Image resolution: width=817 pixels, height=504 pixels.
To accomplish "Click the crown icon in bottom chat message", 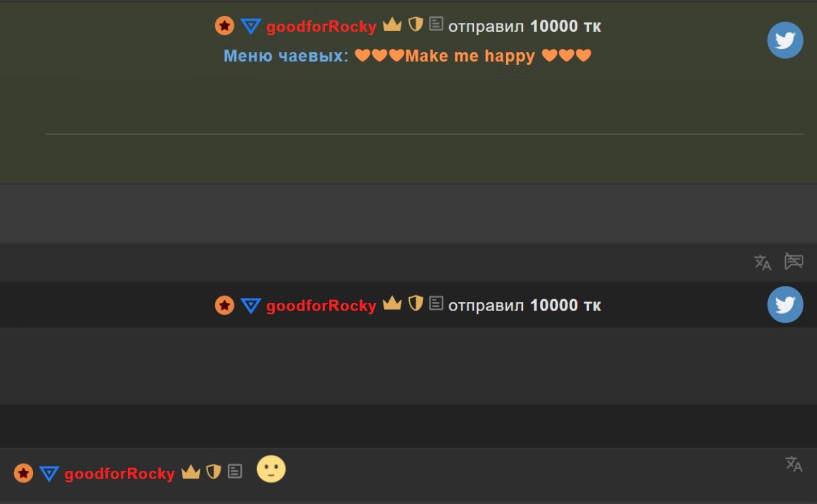I will (x=191, y=472).
